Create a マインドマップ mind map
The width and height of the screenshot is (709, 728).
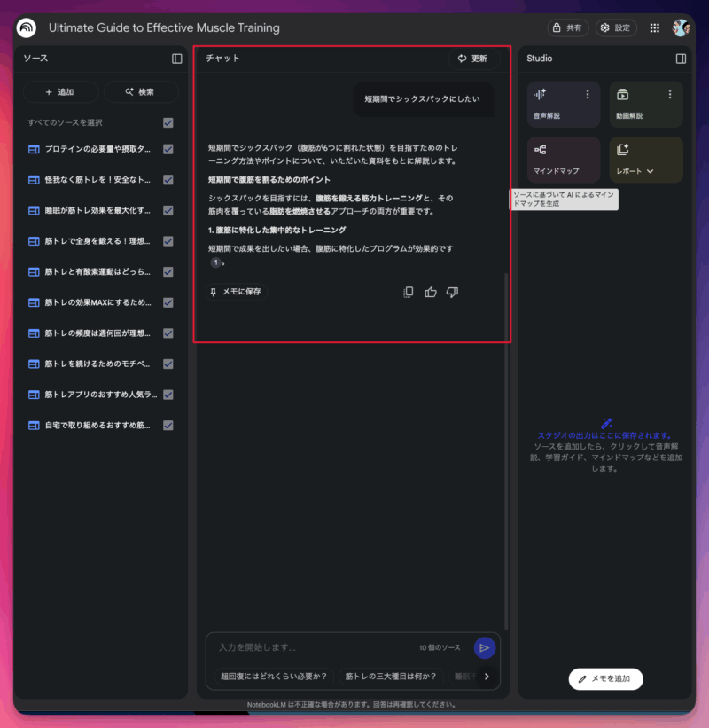(564, 160)
